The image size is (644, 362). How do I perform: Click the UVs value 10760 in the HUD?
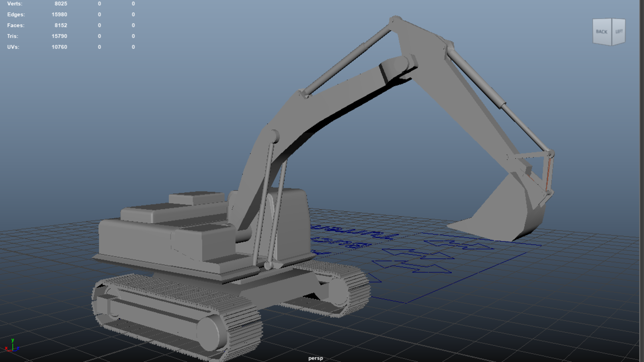(59, 47)
